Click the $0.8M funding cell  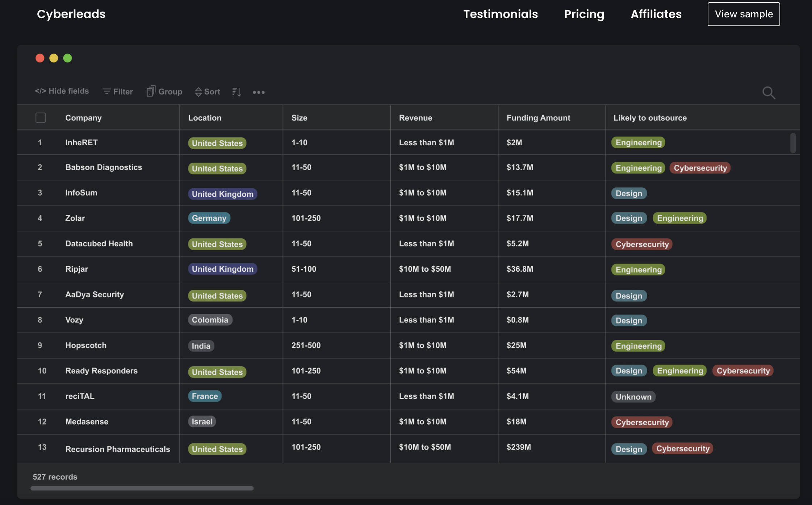tap(518, 320)
